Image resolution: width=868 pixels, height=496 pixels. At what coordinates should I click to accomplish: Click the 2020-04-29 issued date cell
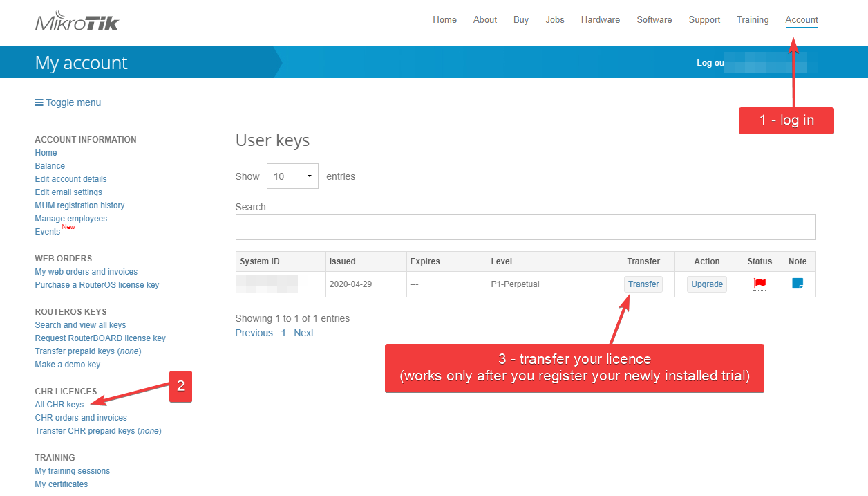tap(366, 284)
